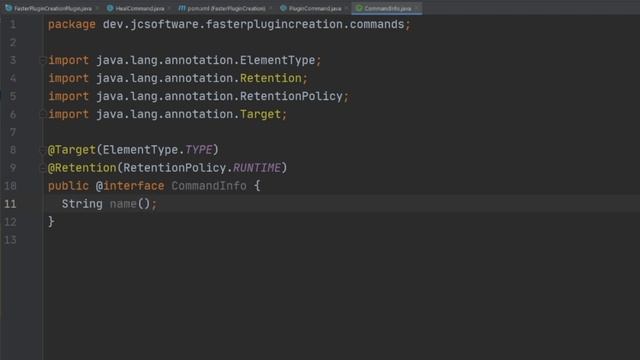The height and width of the screenshot is (360, 640).
Task: Close the pom.xml tab
Action: coord(270,8)
